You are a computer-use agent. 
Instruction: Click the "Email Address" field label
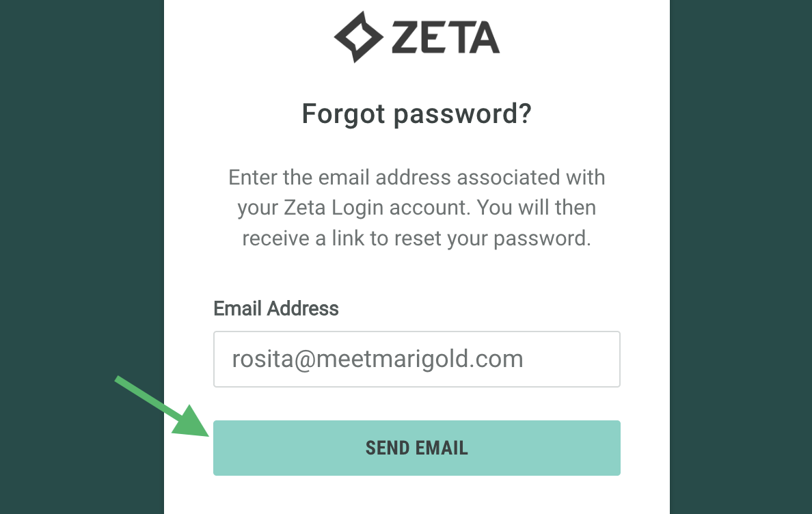(x=276, y=308)
